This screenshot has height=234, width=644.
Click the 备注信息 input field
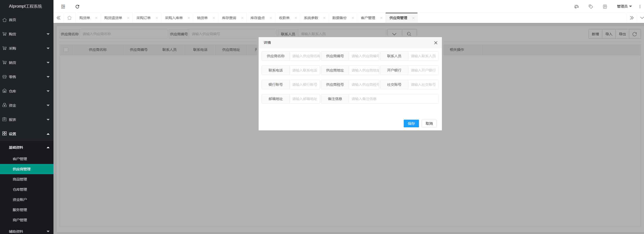click(x=393, y=99)
